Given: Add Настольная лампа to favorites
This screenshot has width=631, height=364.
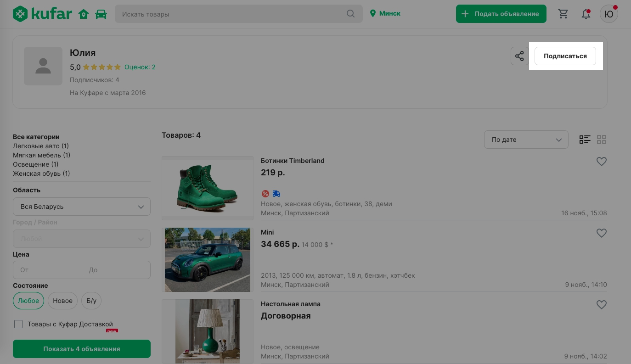Looking at the screenshot, I should 602,305.
